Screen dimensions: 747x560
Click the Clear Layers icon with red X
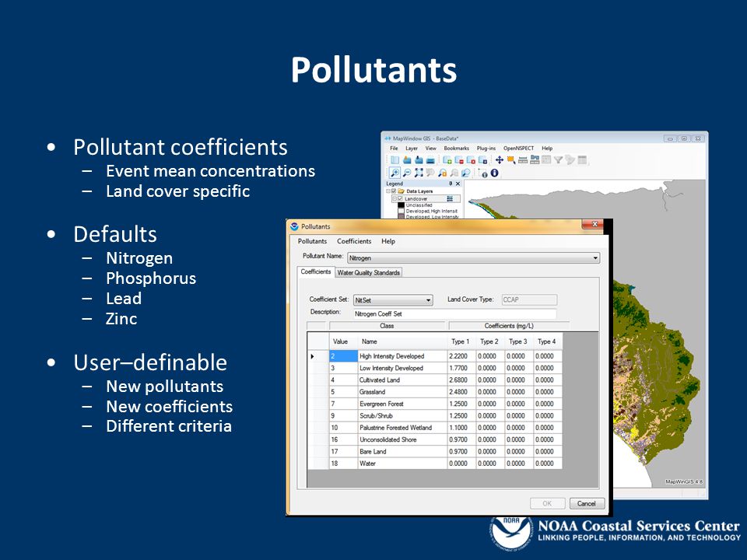pos(472,160)
